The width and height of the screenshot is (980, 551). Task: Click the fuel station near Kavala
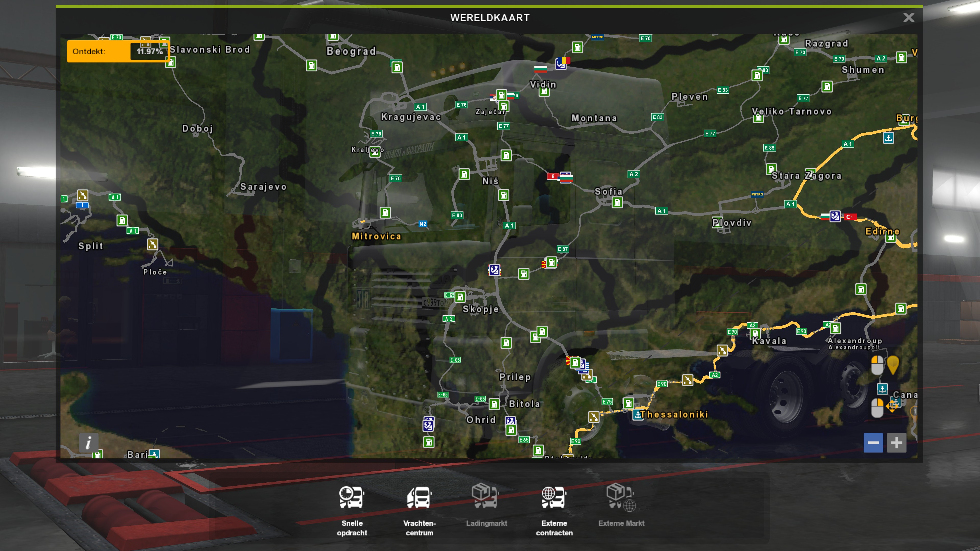tap(755, 334)
